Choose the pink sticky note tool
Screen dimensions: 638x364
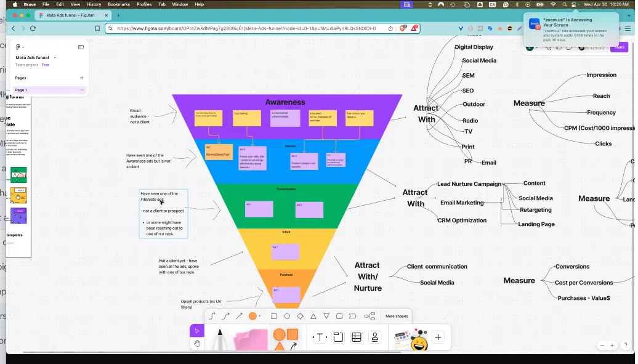click(251, 339)
